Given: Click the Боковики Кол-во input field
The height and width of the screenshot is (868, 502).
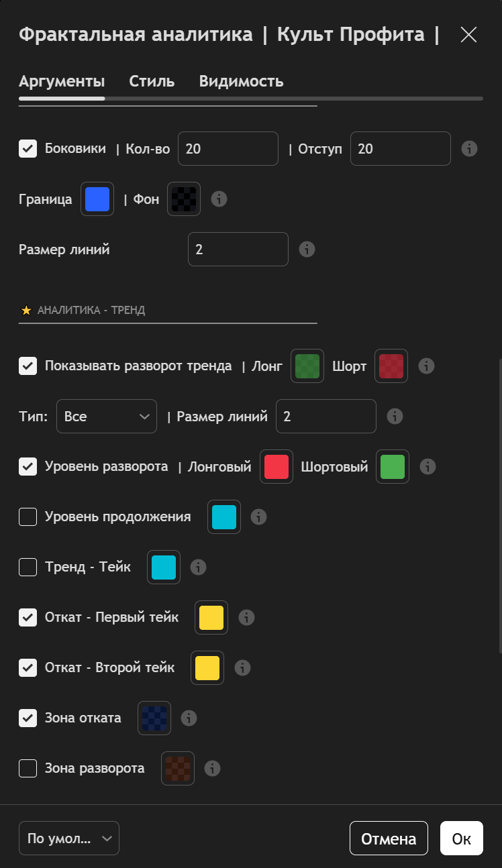Looking at the screenshot, I should coord(228,148).
